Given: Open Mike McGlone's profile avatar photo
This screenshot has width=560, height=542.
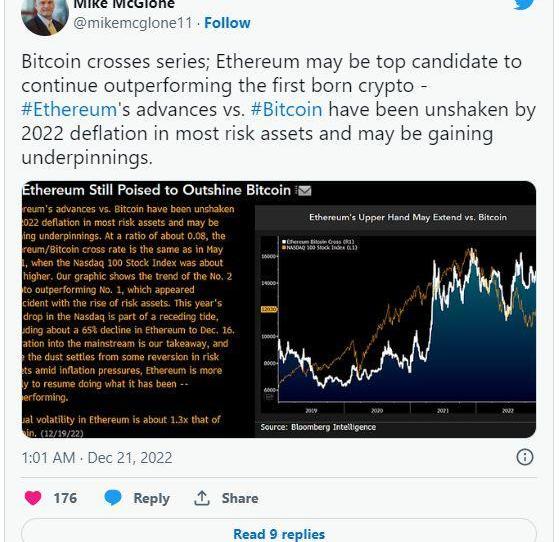Looking at the screenshot, I should pyautogui.click(x=45, y=16).
